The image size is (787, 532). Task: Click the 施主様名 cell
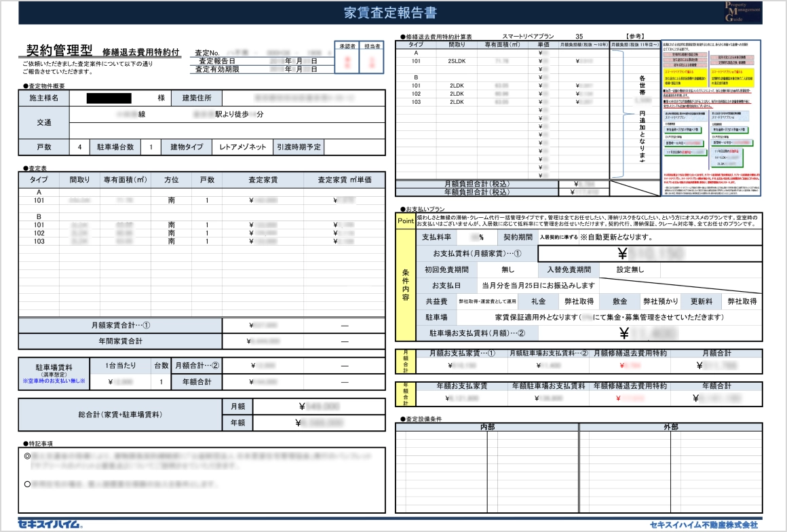(44, 98)
